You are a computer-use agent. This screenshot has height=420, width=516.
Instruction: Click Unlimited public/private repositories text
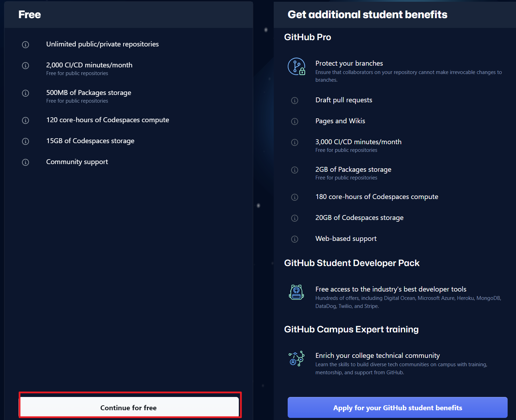click(102, 44)
